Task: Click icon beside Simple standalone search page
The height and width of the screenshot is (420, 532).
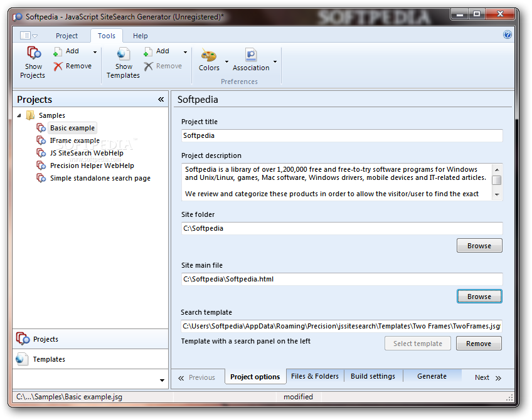Action: coord(41,178)
